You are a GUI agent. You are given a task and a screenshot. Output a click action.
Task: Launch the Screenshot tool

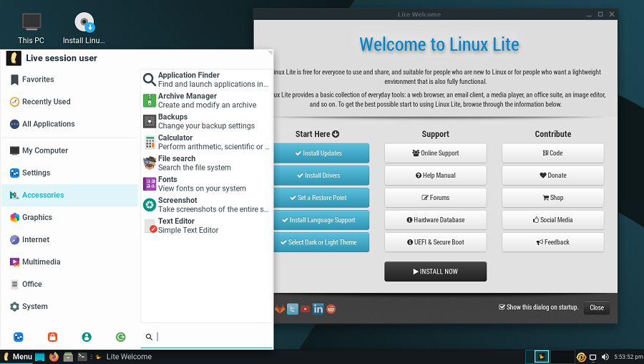pyautogui.click(x=206, y=205)
